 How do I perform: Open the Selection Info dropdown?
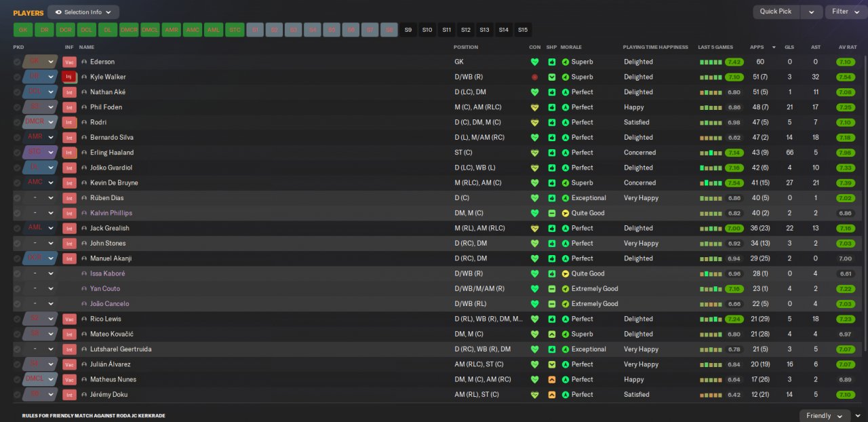(x=83, y=12)
